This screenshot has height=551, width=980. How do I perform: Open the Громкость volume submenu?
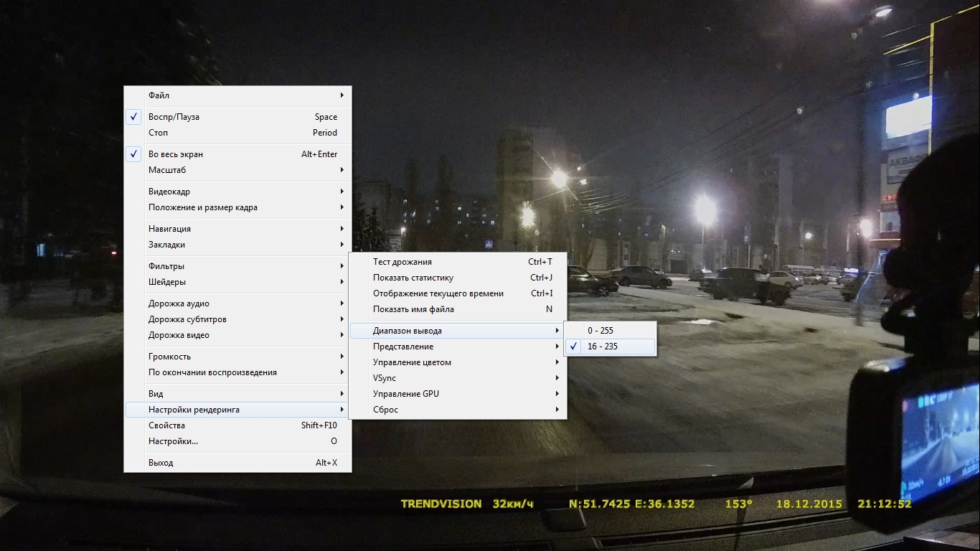tap(169, 357)
